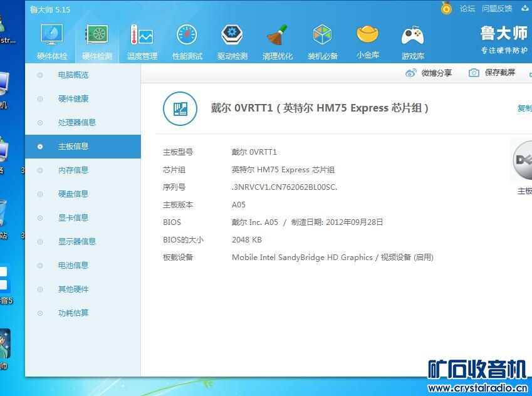Select the 硬件检测 hardware detection icon
Image resolution: width=532 pixels, height=396 pixels.
97,41
